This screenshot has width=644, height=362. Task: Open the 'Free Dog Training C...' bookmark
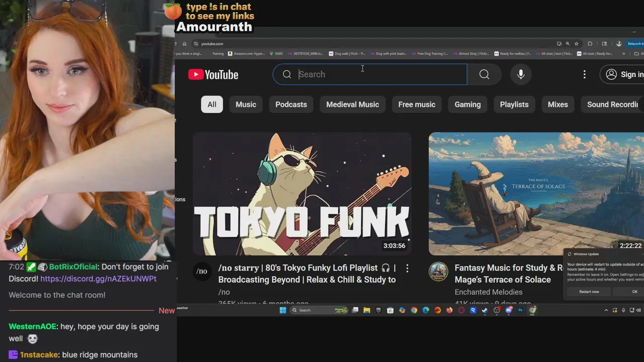click(429, 53)
